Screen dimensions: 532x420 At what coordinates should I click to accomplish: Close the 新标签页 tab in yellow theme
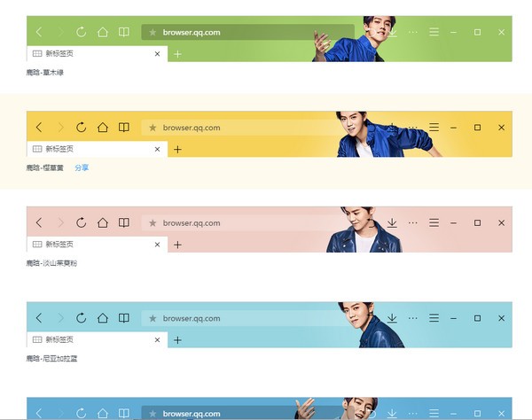point(158,149)
